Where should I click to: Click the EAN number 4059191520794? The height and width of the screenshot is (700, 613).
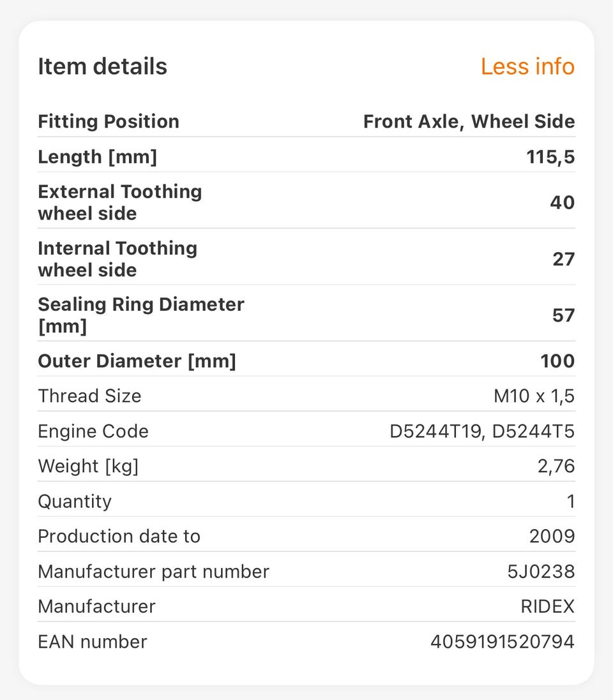502,641
